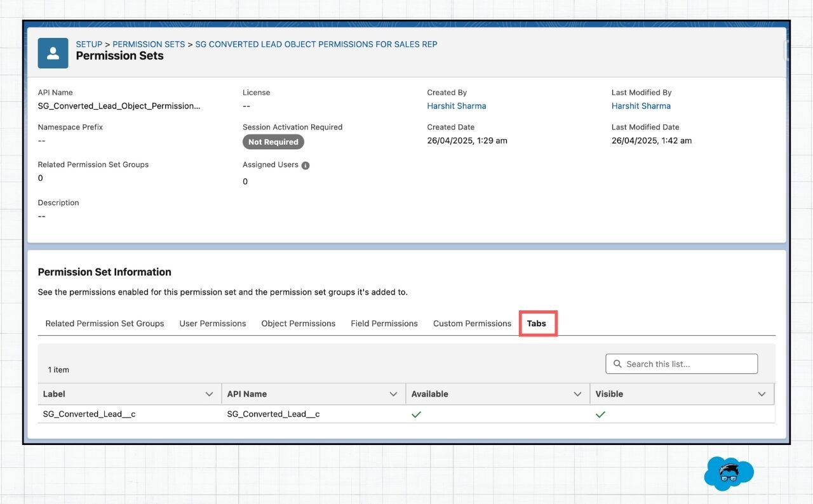Select SG_Converted_Lead__c in the Label column
813x504 pixels.
[89, 414]
